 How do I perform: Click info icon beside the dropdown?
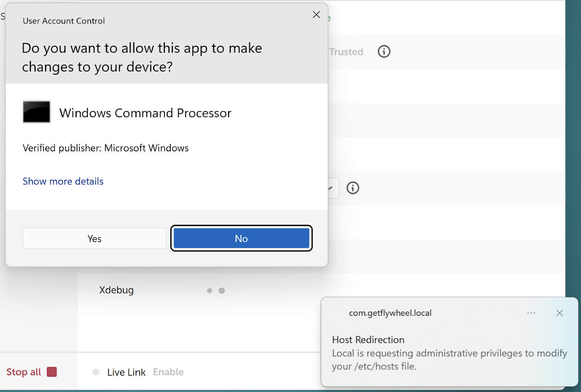(353, 188)
